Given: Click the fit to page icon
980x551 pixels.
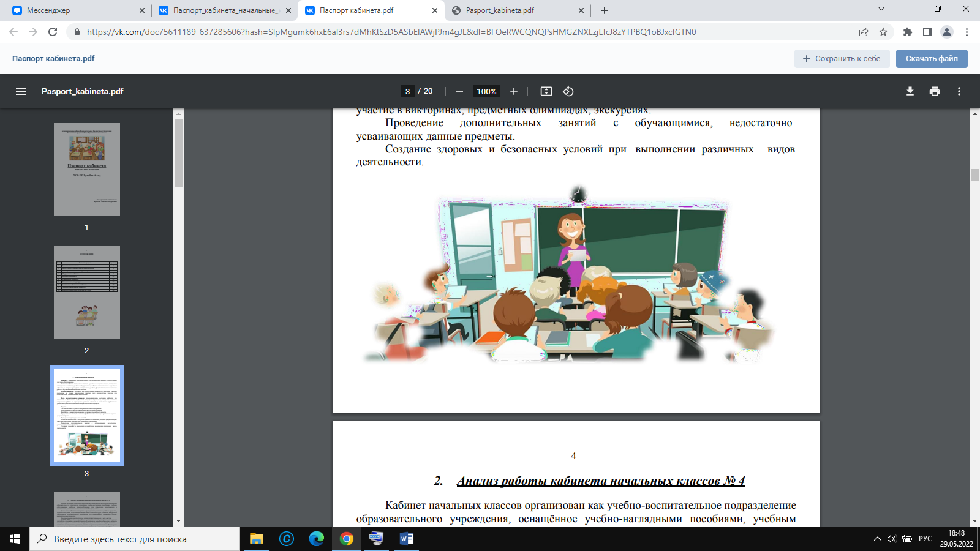Looking at the screenshot, I should 546,91.
